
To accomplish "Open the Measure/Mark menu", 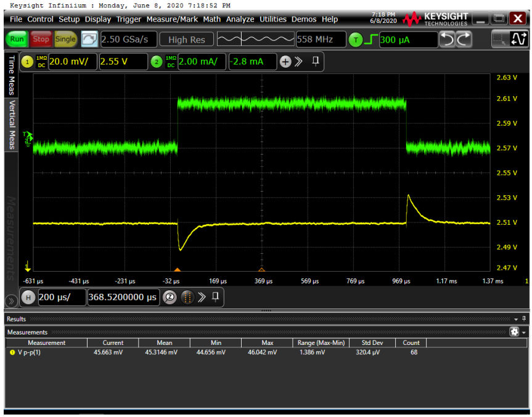I will [172, 19].
